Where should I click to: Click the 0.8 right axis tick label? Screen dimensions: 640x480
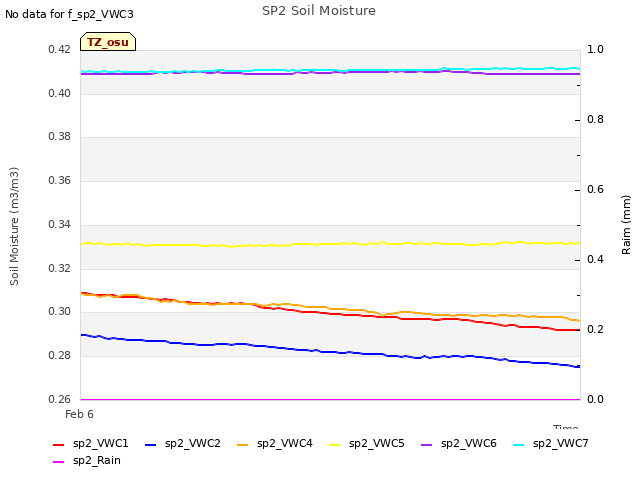tap(595, 120)
